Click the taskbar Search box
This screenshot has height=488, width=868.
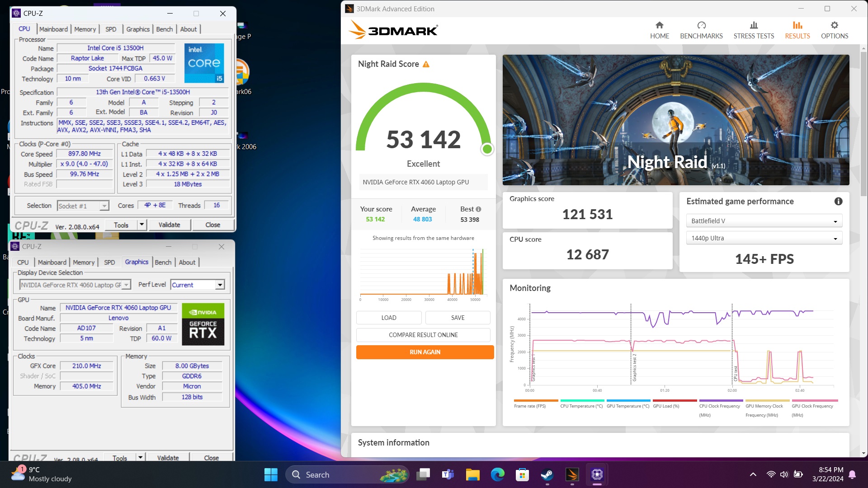tap(347, 474)
